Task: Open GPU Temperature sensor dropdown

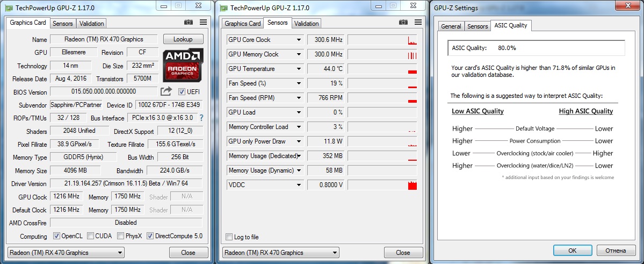Action: click(x=299, y=69)
